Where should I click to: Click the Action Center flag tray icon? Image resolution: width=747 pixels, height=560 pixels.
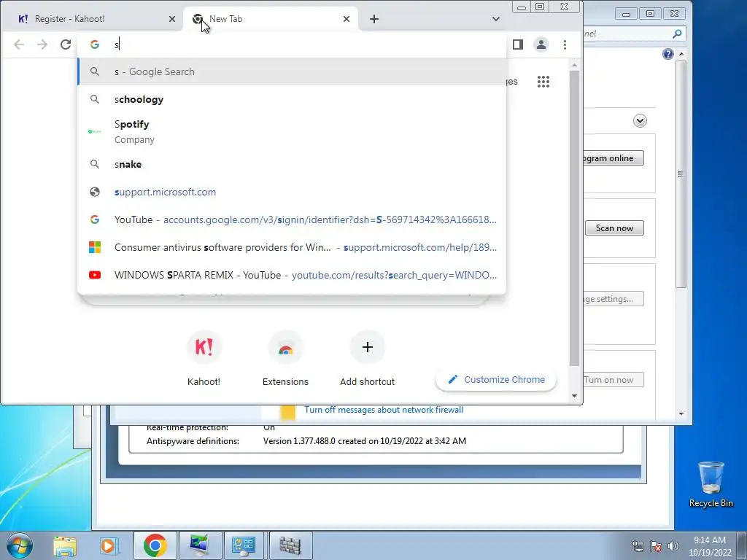(656, 546)
